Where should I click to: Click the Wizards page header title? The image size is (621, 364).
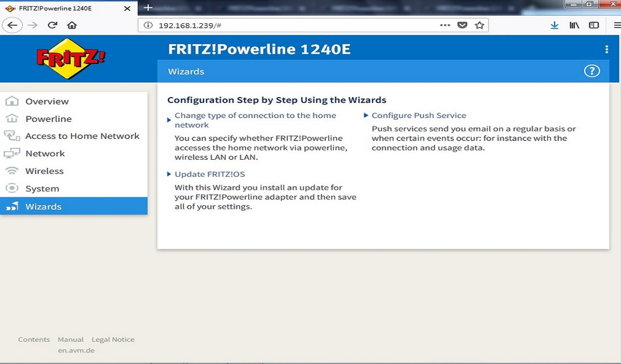pos(186,71)
